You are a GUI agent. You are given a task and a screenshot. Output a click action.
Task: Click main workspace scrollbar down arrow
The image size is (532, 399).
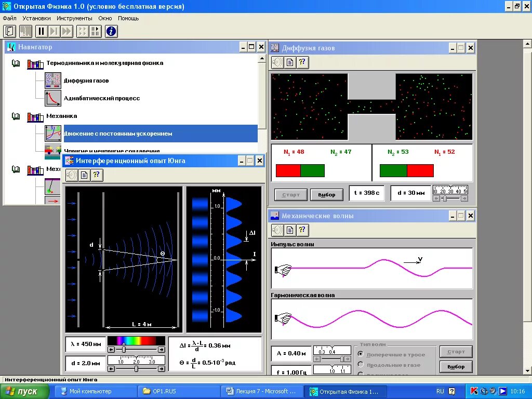pyautogui.click(x=528, y=370)
